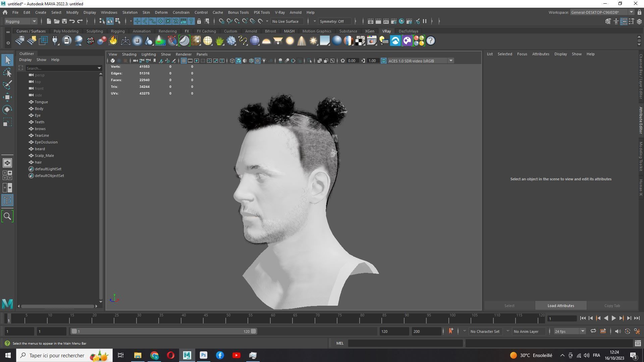Open the No Live Surface field
The height and width of the screenshot is (362, 644).
pyautogui.click(x=287, y=21)
